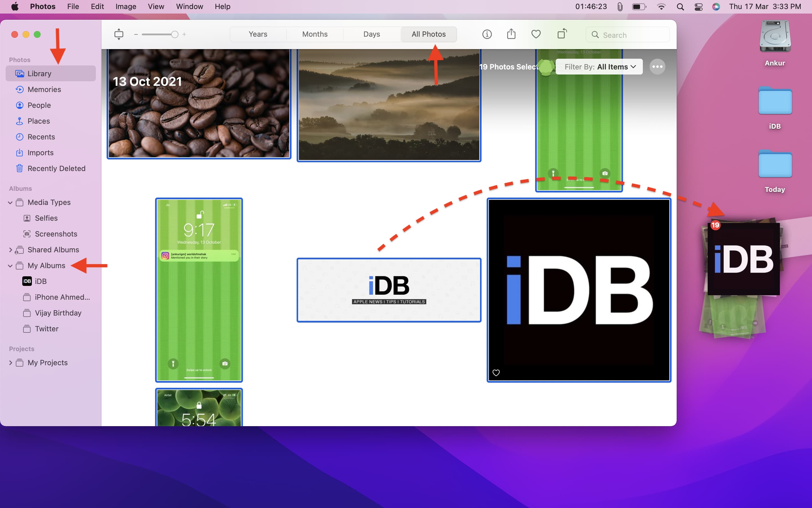This screenshot has width=812, height=508.
Task: Open Siri from the menu bar
Action: (x=716, y=7)
